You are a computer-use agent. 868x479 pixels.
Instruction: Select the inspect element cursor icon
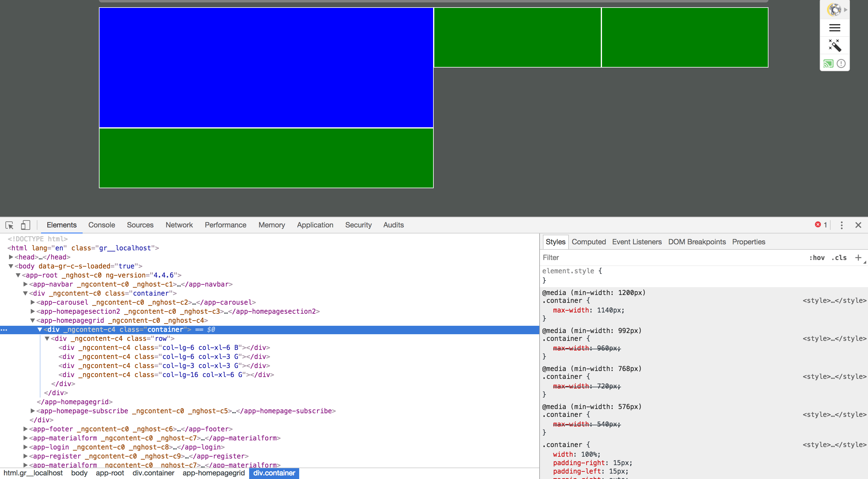[9, 225]
